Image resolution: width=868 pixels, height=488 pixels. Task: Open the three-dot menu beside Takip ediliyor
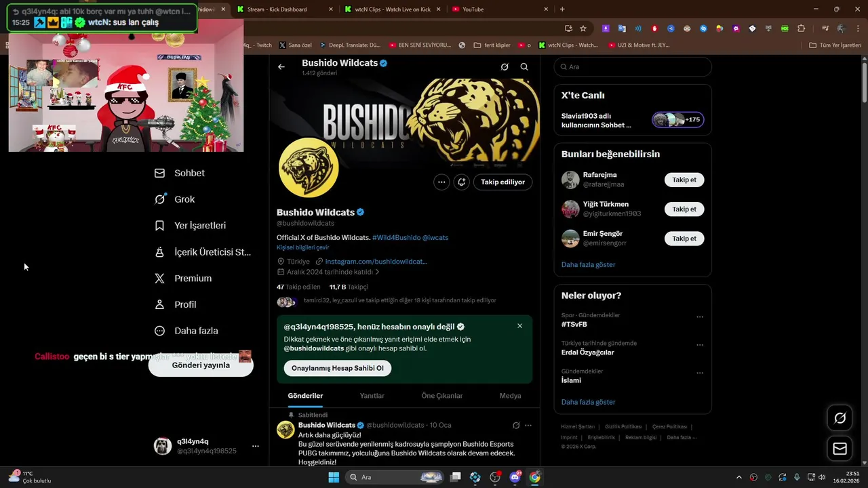(441, 182)
